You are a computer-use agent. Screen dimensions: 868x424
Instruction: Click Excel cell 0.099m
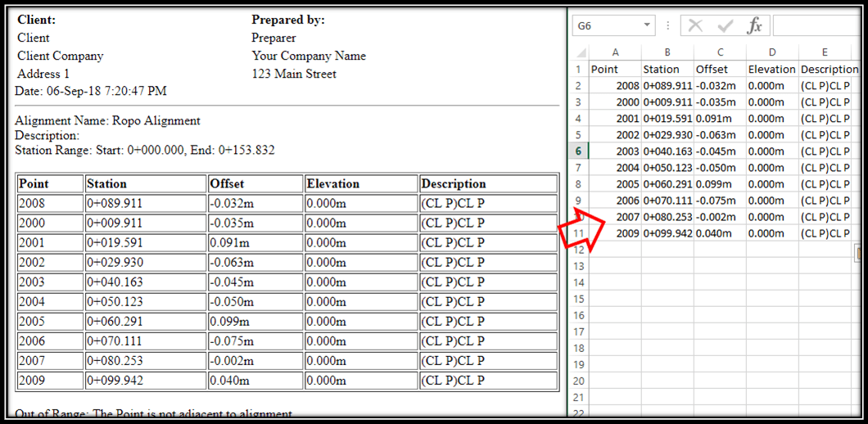(x=721, y=184)
